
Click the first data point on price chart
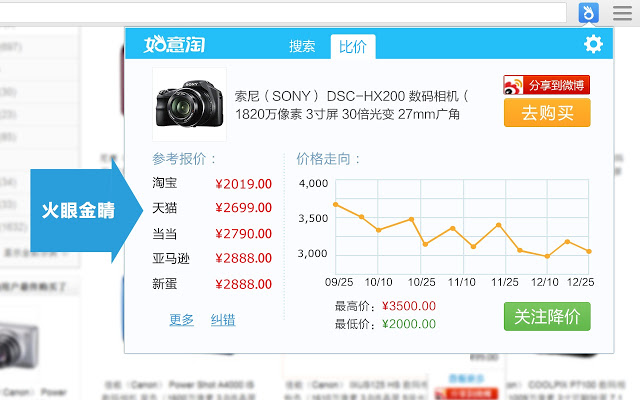(336, 204)
